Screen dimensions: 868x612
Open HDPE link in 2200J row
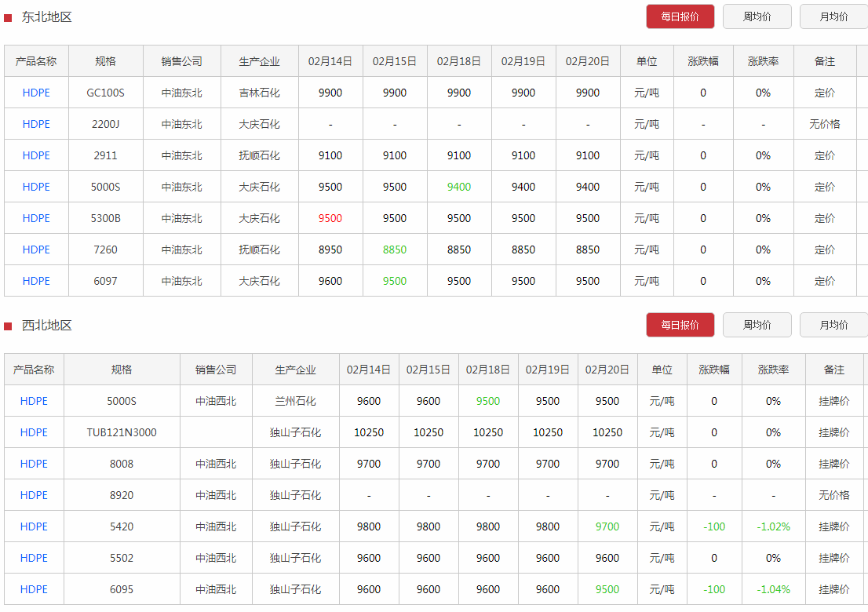point(36,124)
